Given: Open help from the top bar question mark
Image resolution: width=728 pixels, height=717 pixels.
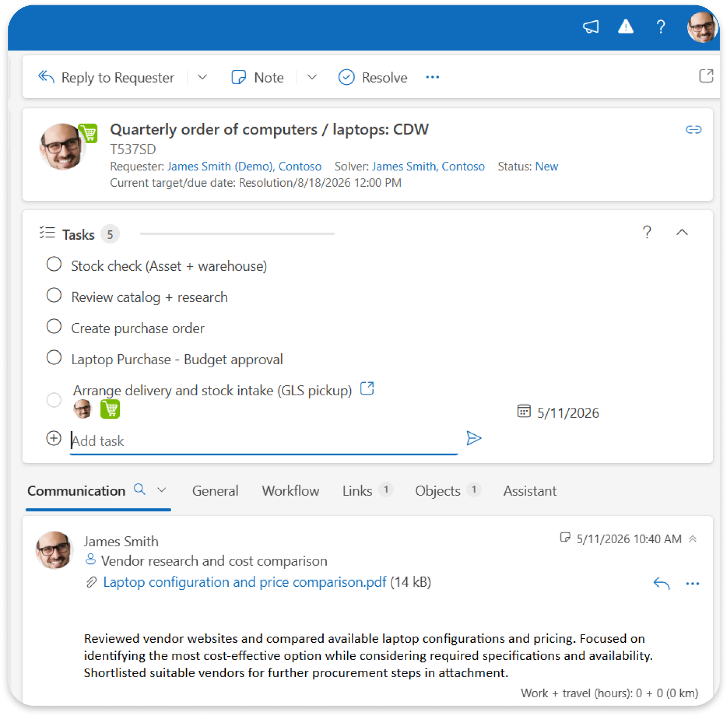Looking at the screenshot, I should pos(661,26).
